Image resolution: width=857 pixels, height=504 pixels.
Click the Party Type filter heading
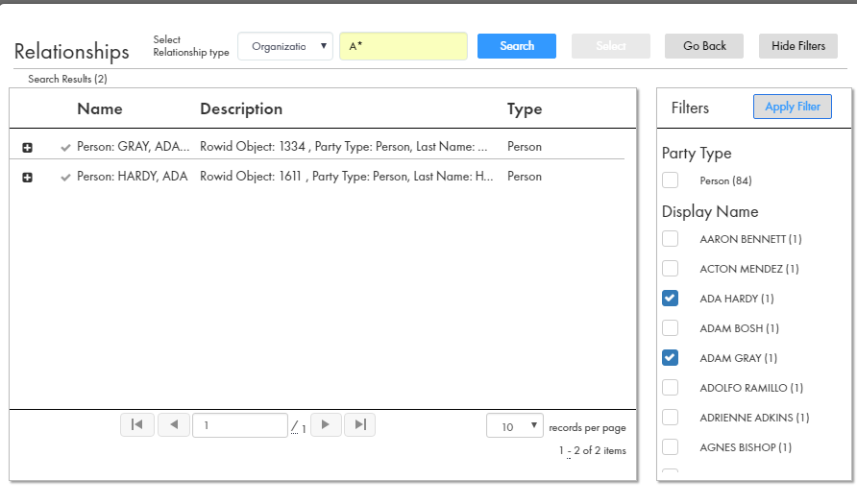point(697,154)
